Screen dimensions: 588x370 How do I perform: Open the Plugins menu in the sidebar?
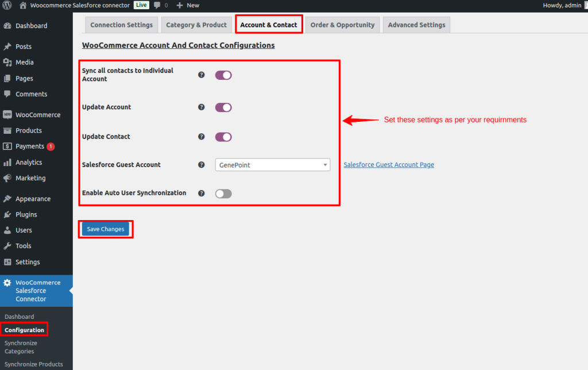click(x=26, y=214)
